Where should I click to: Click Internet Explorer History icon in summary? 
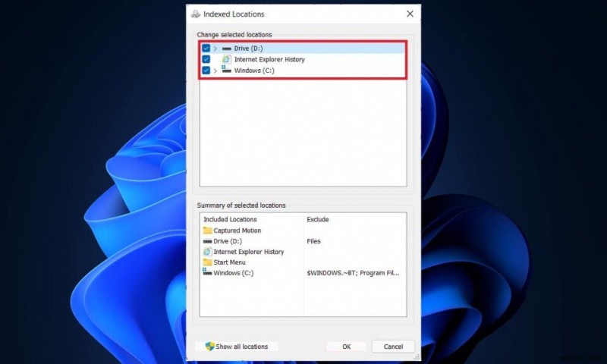pos(207,252)
